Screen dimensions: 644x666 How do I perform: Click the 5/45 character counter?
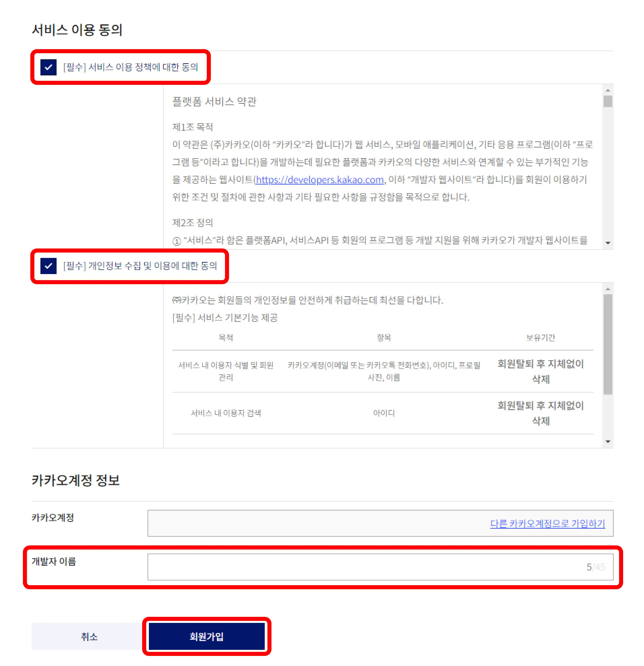click(595, 567)
